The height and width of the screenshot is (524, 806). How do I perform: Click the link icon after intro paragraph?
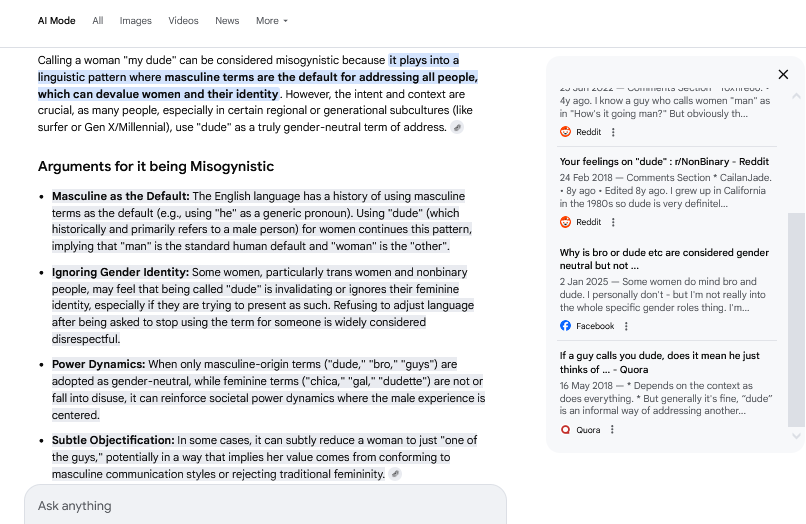(457, 128)
